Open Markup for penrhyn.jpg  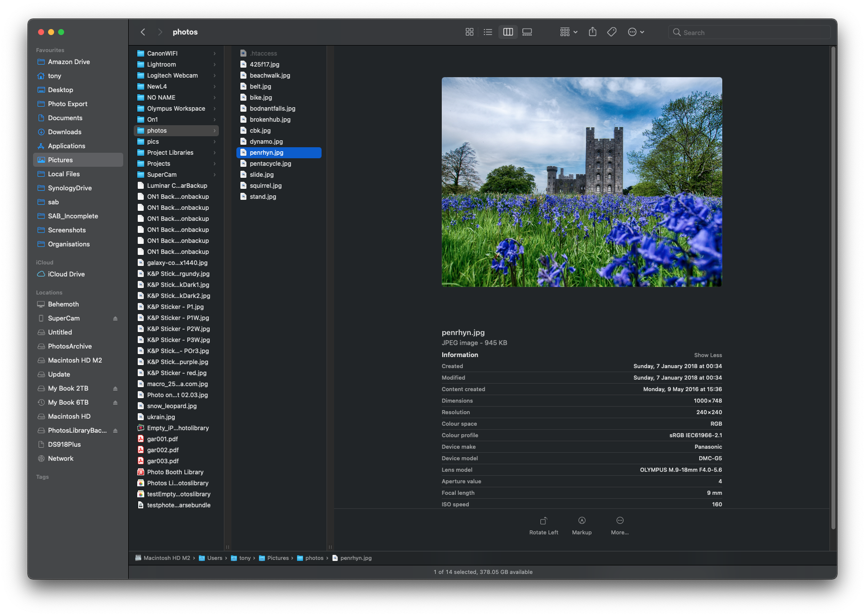pyautogui.click(x=582, y=525)
